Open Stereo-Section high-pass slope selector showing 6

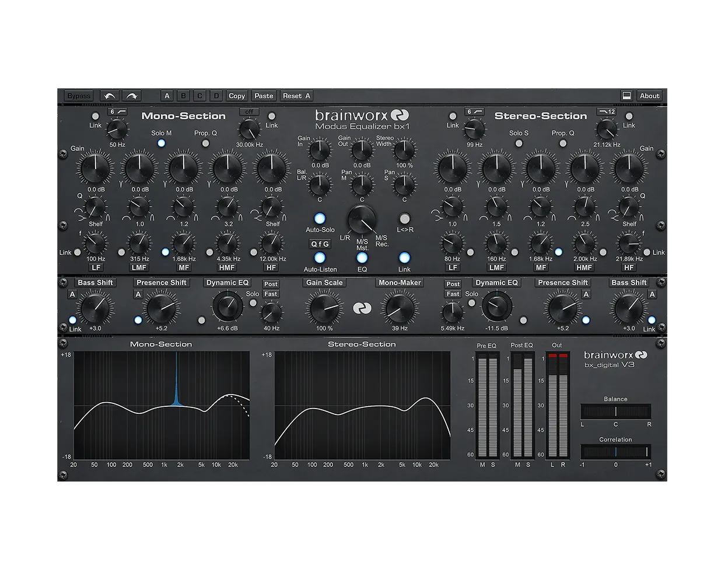coord(474,111)
